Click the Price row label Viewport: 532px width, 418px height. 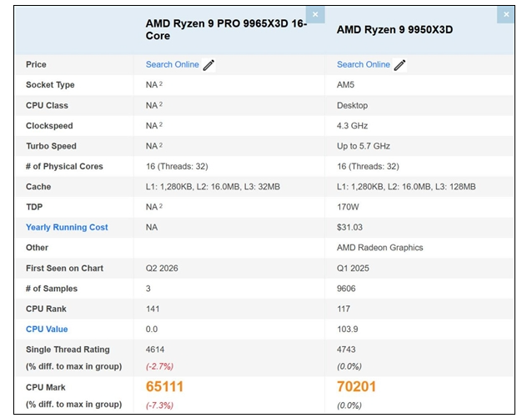pyautogui.click(x=36, y=64)
